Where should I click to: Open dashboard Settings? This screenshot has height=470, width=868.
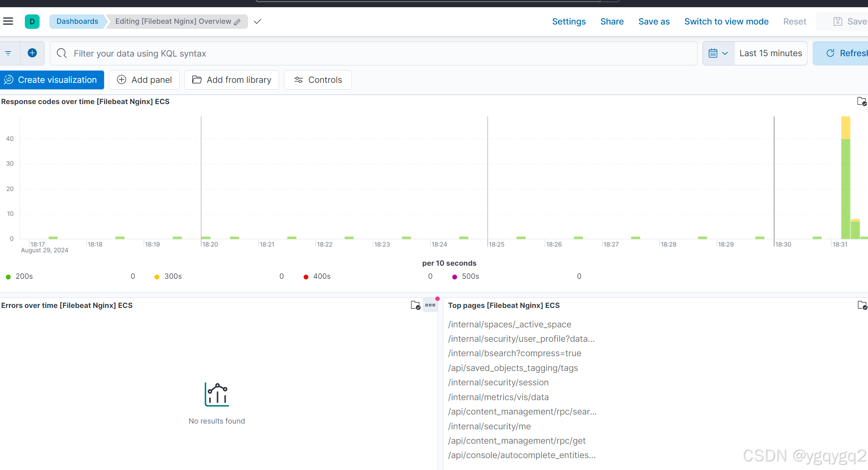coord(569,22)
